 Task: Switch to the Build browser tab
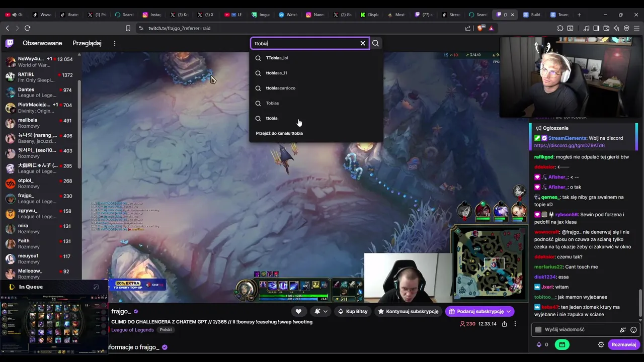coord(532,15)
